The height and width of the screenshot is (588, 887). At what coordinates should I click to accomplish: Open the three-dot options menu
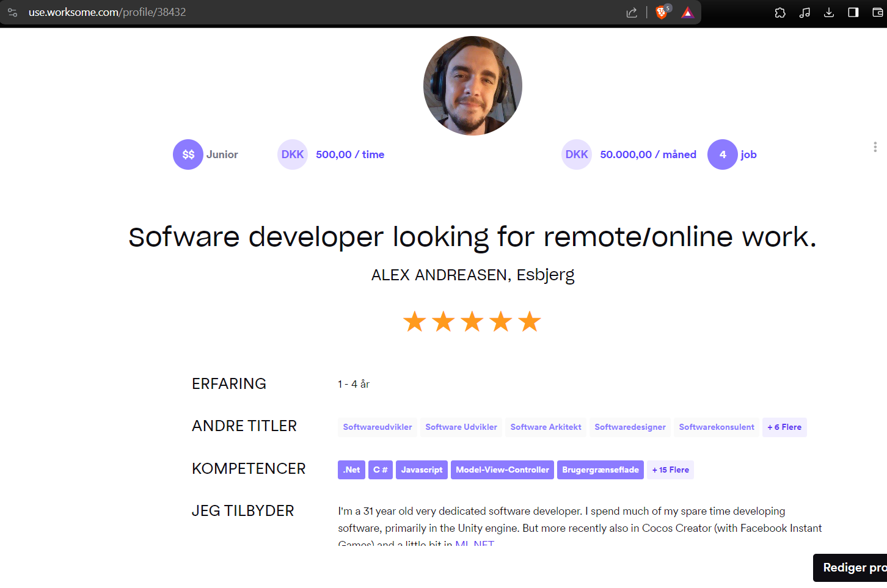click(x=875, y=147)
